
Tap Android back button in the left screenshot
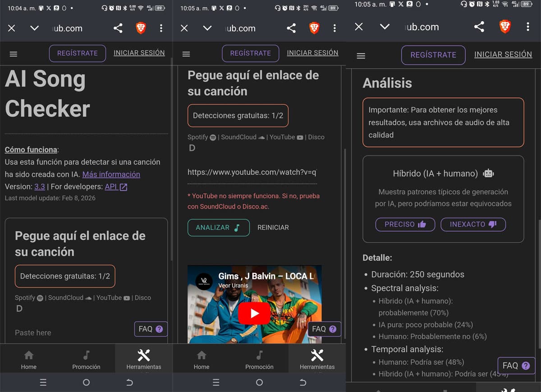(129, 383)
